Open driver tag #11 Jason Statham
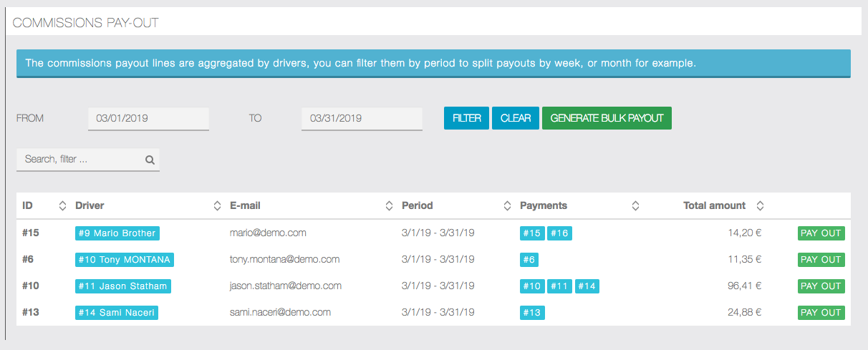This screenshot has height=350, width=868. (x=123, y=286)
